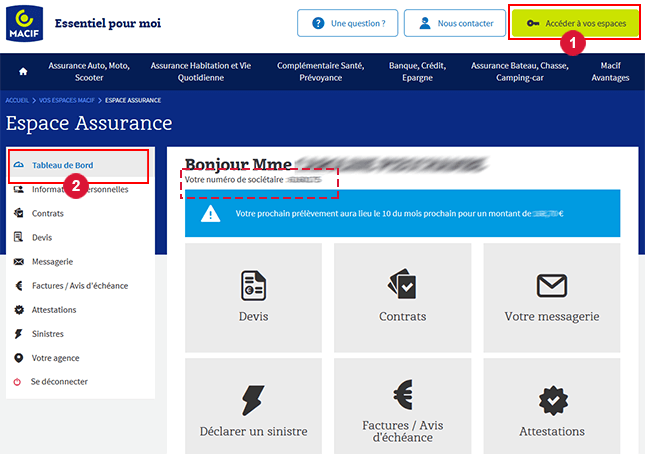Screen dimensions: 645x454
Task: Click the Attestations badge tile icon
Action: coord(553,401)
